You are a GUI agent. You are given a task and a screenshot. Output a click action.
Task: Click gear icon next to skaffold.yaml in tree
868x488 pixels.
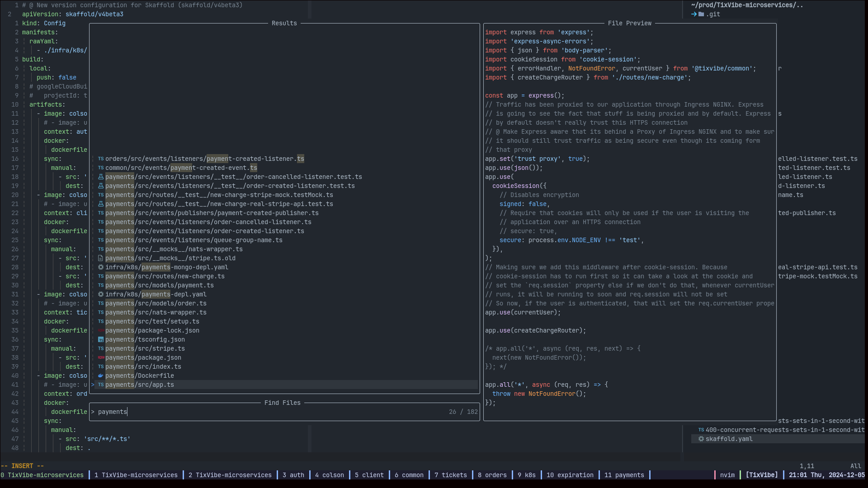(701, 439)
